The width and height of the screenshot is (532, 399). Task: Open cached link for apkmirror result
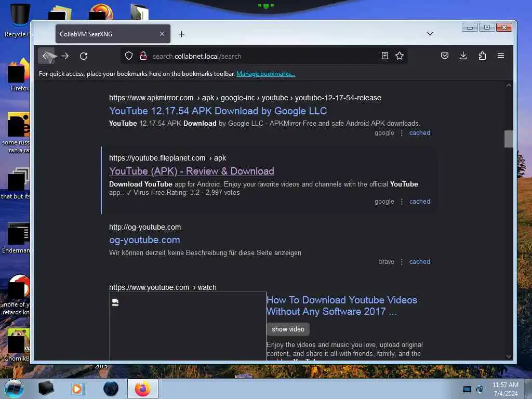click(419, 133)
